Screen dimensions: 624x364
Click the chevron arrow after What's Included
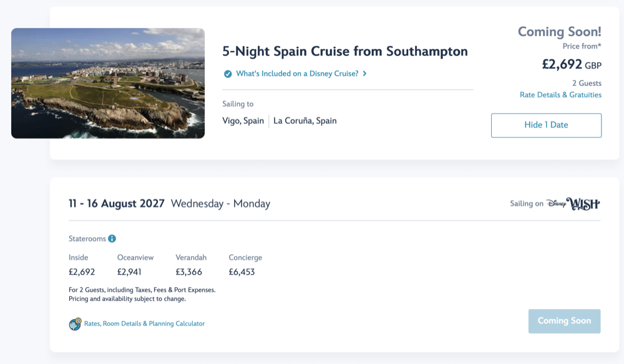[x=364, y=74]
